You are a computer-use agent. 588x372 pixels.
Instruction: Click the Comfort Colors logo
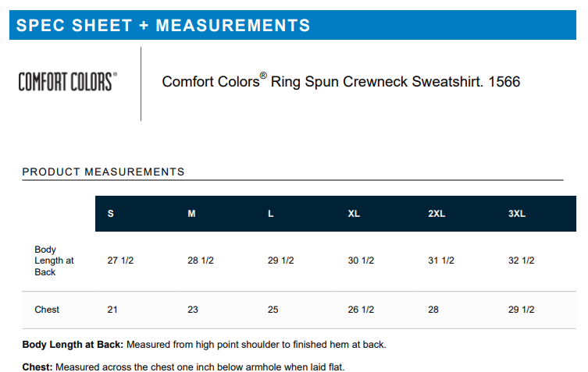[x=68, y=81]
